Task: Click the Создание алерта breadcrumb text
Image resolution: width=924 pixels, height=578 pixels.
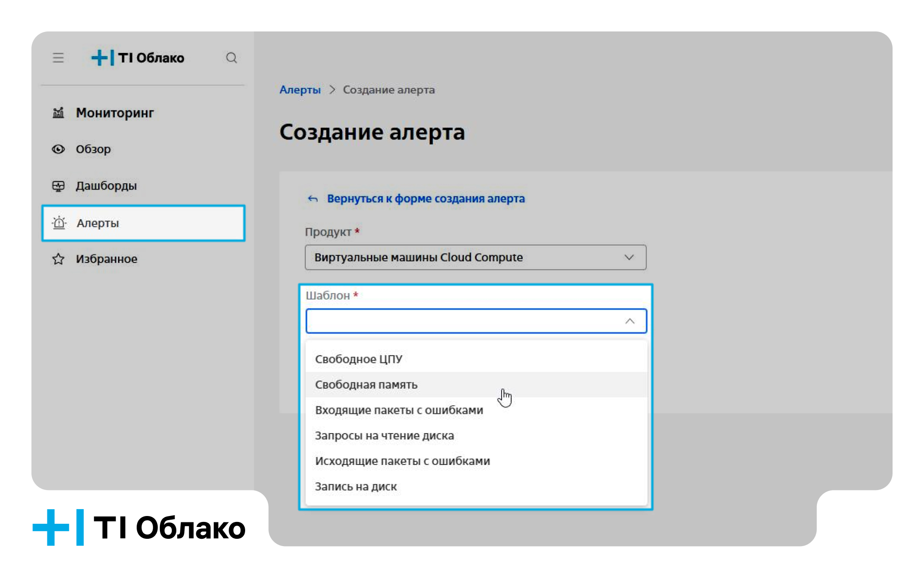Action: 389,90
